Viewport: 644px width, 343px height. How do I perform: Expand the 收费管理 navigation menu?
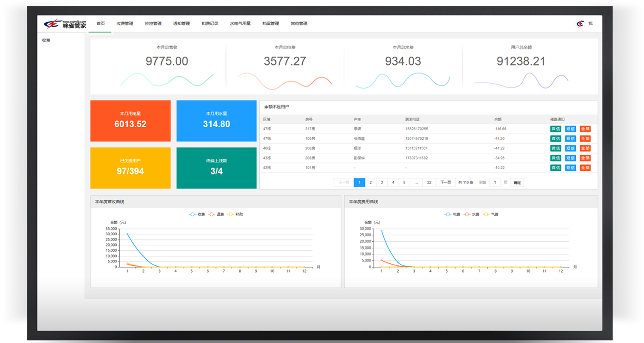[125, 24]
